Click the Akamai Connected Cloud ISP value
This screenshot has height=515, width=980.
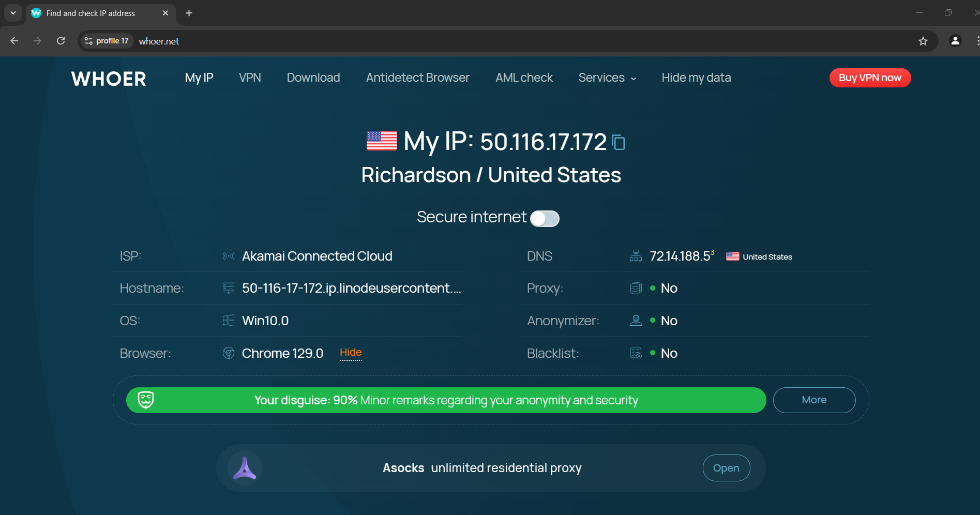coord(317,256)
